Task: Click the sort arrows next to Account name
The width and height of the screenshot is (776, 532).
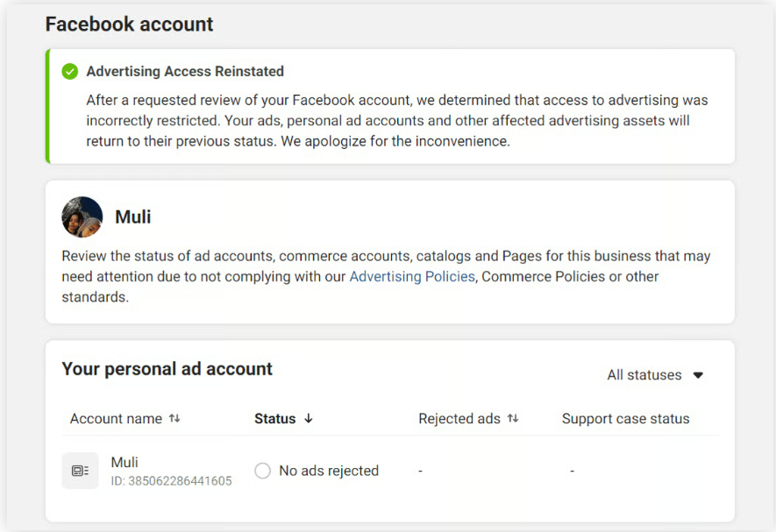Action: (174, 419)
